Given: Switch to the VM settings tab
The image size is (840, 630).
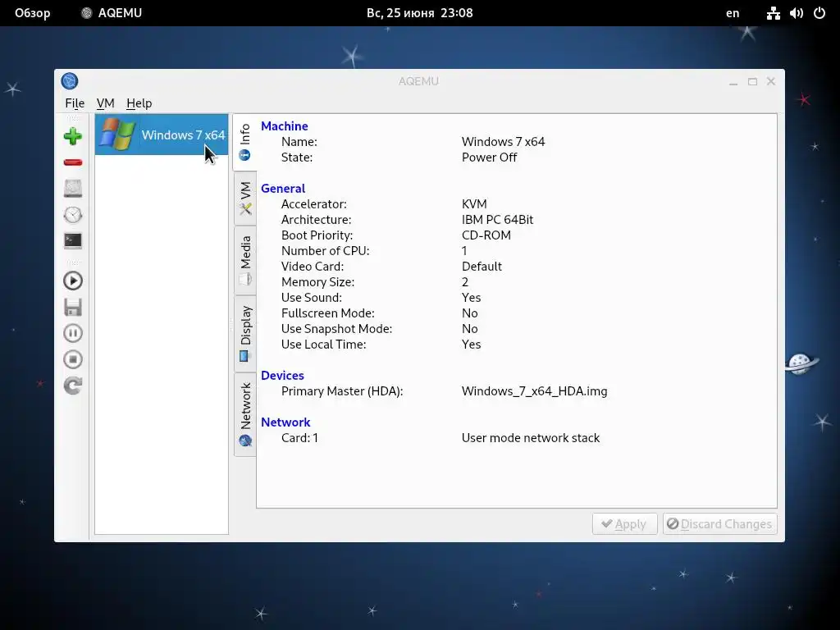Looking at the screenshot, I should pos(244,199).
